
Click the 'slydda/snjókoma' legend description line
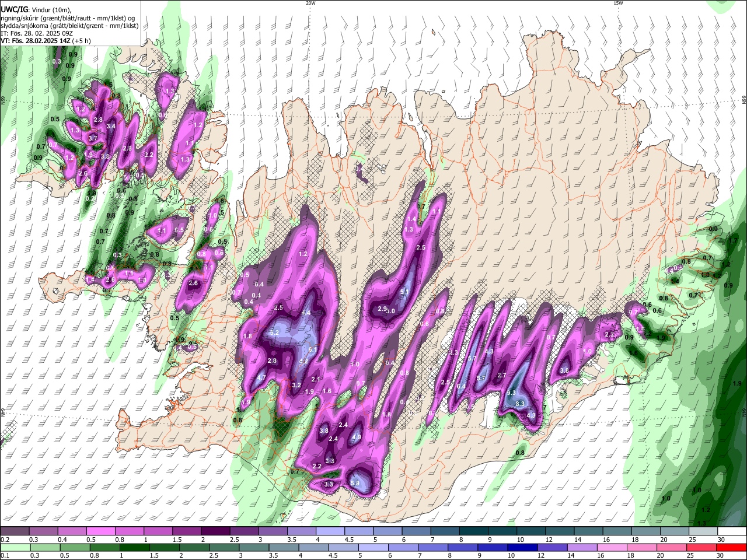pyautogui.click(x=69, y=26)
